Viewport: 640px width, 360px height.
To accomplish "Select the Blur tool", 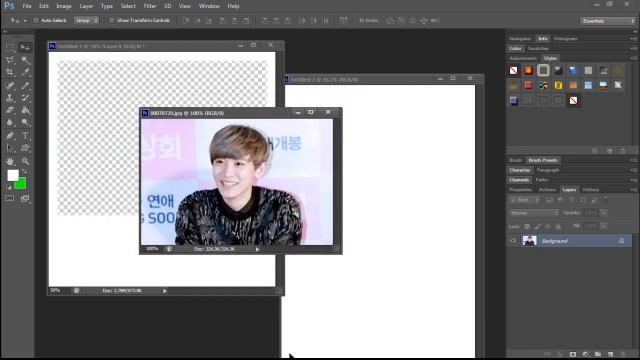I will pyautogui.click(x=10, y=122).
